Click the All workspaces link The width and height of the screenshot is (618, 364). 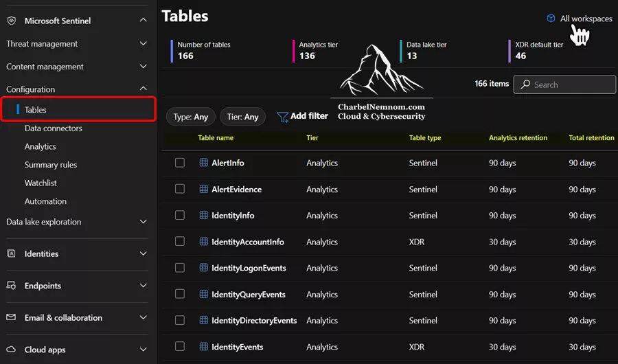pos(586,19)
